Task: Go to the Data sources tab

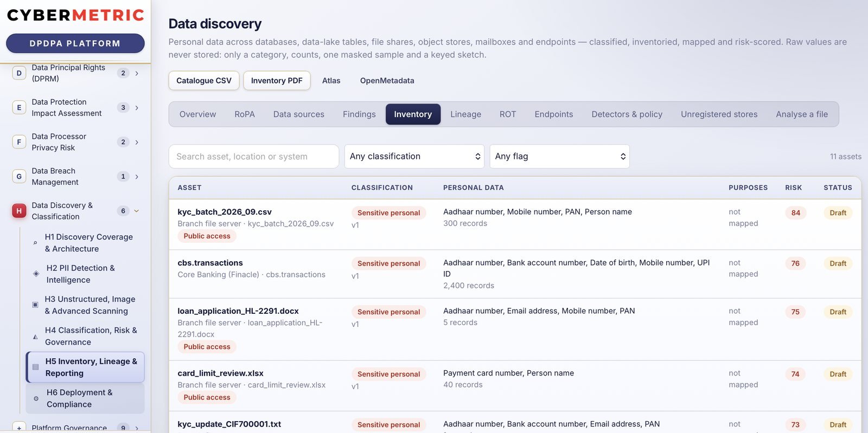Action: pos(299,114)
